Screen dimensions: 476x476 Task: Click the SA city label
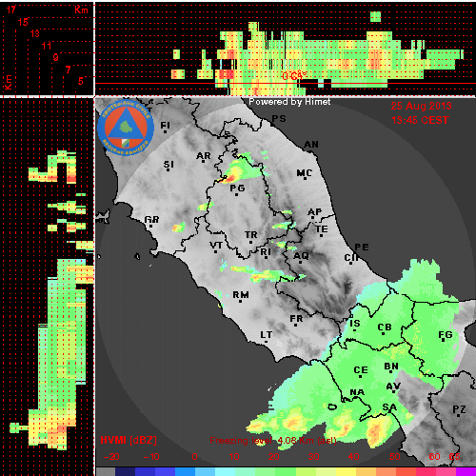[x=389, y=407]
